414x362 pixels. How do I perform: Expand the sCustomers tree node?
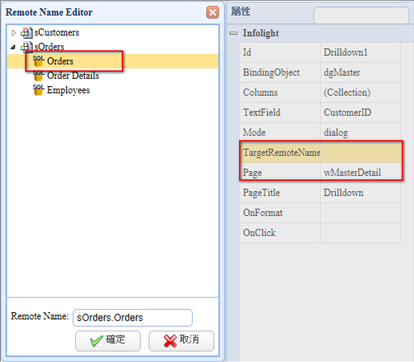[x=14, y=33]
